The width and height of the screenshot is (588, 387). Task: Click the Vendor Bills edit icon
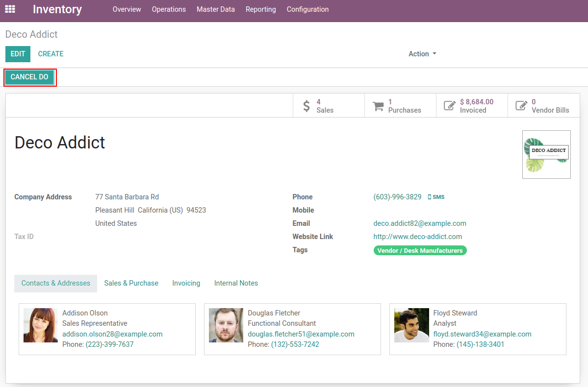[x=521, y=106]
